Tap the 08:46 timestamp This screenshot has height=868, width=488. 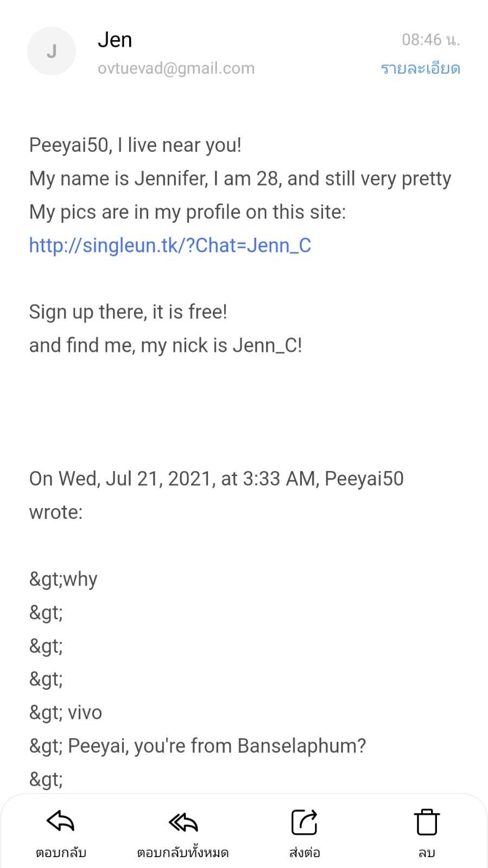click(430, 40)
